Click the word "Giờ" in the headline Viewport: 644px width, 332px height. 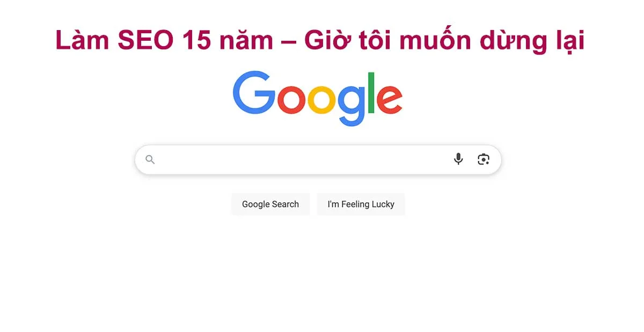point(324,41)
